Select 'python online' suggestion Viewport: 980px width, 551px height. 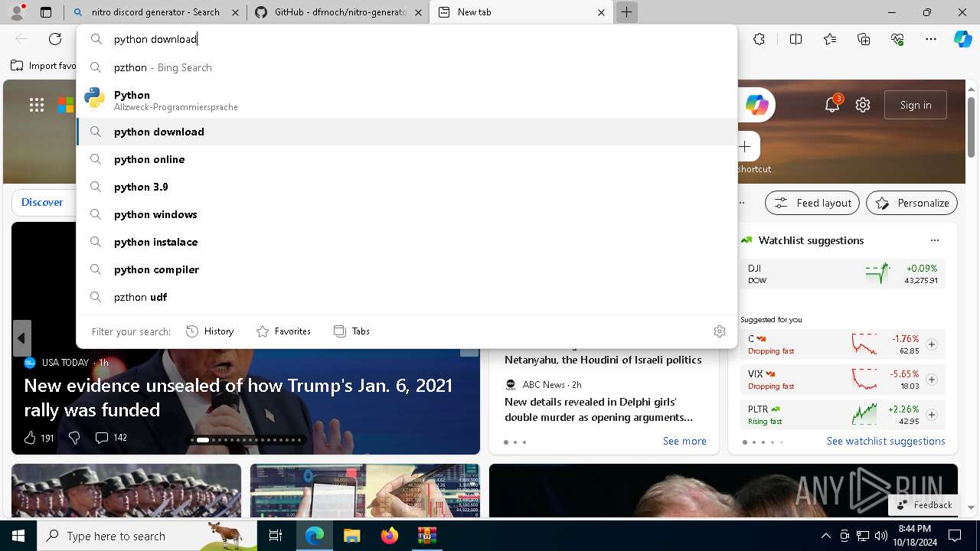(x=407, y=159)
